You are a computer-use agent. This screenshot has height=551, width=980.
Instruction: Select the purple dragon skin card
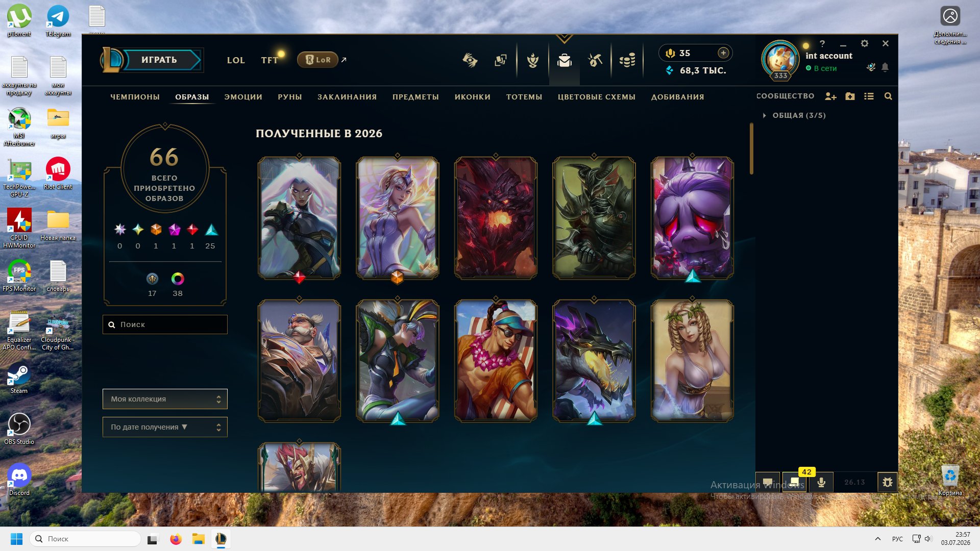(x=594, y=361)
